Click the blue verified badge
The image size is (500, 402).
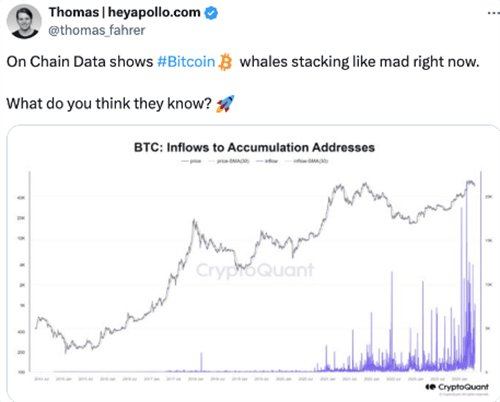(x=211, y=13)
